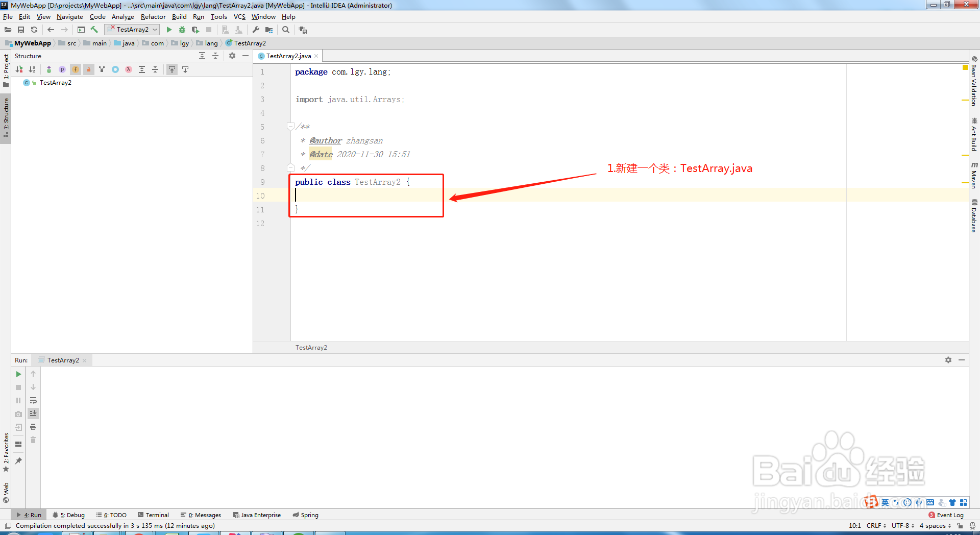Open the Database side tool window
The width and height of the screenshot is (980, 535).
tap(974, 216)
